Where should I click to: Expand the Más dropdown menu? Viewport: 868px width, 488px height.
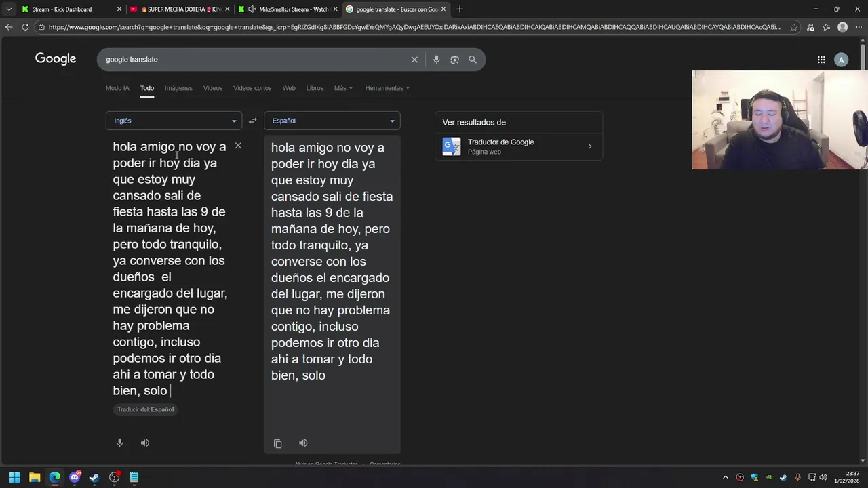pos(343,88)
